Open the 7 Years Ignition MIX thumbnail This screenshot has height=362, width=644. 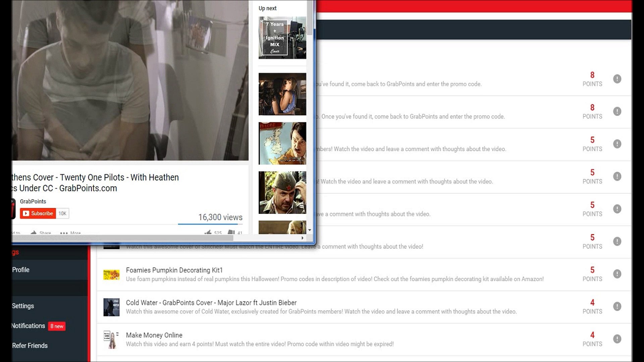[x=282, y=38]
